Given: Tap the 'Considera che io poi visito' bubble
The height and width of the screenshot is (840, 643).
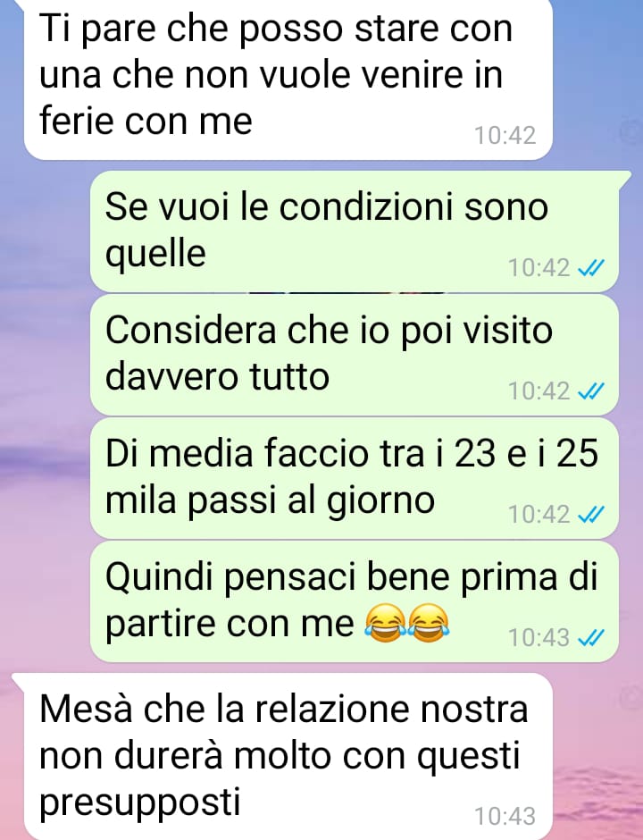Looking at the screenshot, I should pyautogui.click(x=355, y=355).
